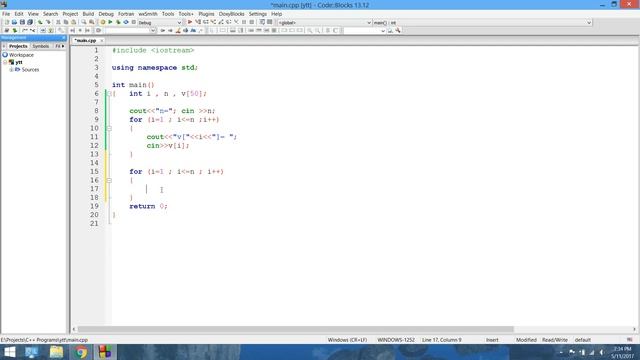Screen dimensions: 640x360
Task: Open Google Chrome from the taskbar
Action: tap(81, 352)
